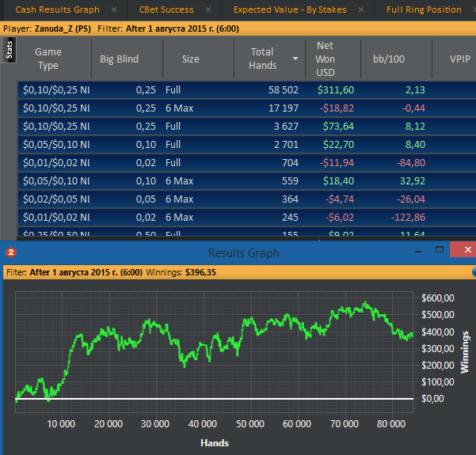Viewport: 476px width, 455px height.
Task: Sort table by bb/100 column
Action: (389, 59)
